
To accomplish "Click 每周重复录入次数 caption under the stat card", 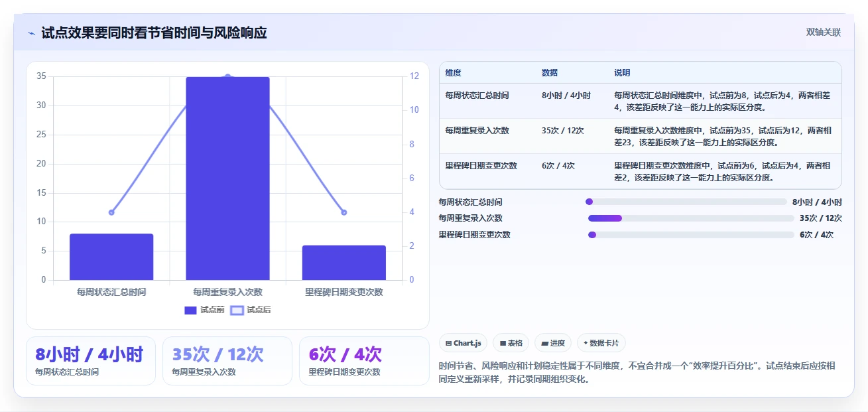I will click(204, 372).
